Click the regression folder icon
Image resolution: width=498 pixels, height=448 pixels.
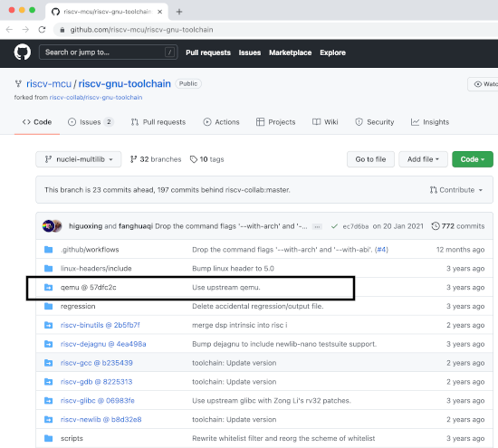(49, 306)
